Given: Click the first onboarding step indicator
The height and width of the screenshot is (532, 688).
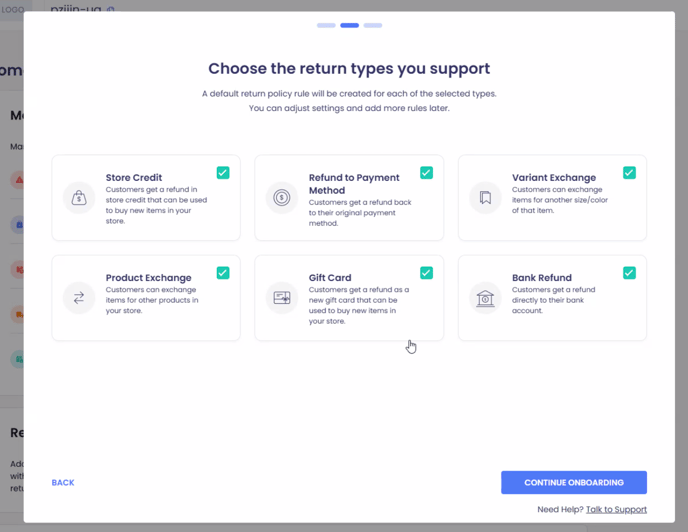Looking at the screenshot, I should (x=326, y=25).
